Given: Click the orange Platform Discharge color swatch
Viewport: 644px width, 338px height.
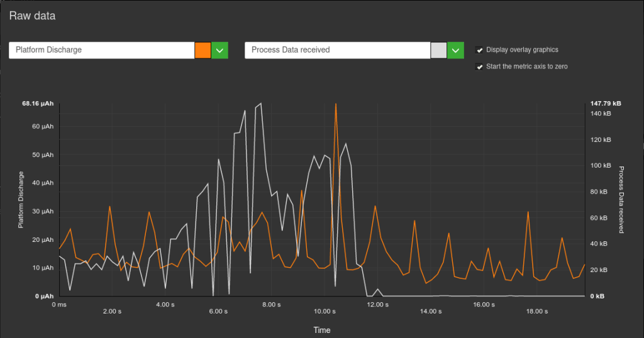Looking at the screenshot, I should (203, 50).
